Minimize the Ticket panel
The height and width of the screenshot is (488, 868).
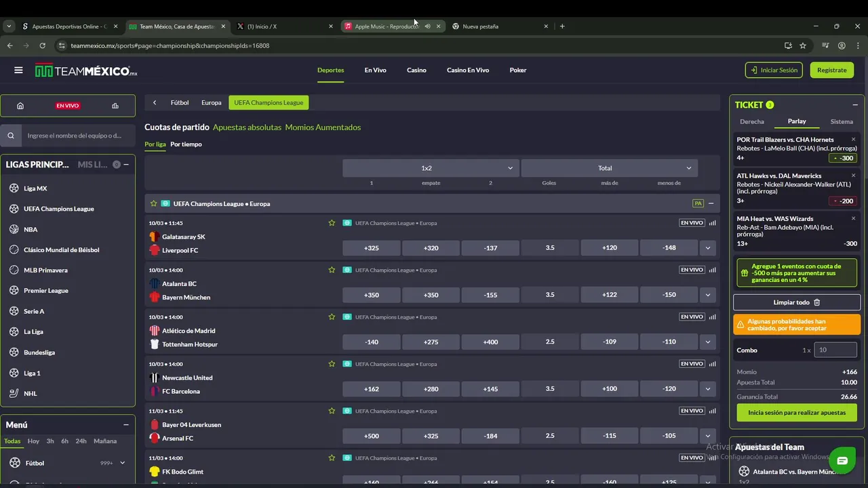pyautogui.click(x=855, y=105)
